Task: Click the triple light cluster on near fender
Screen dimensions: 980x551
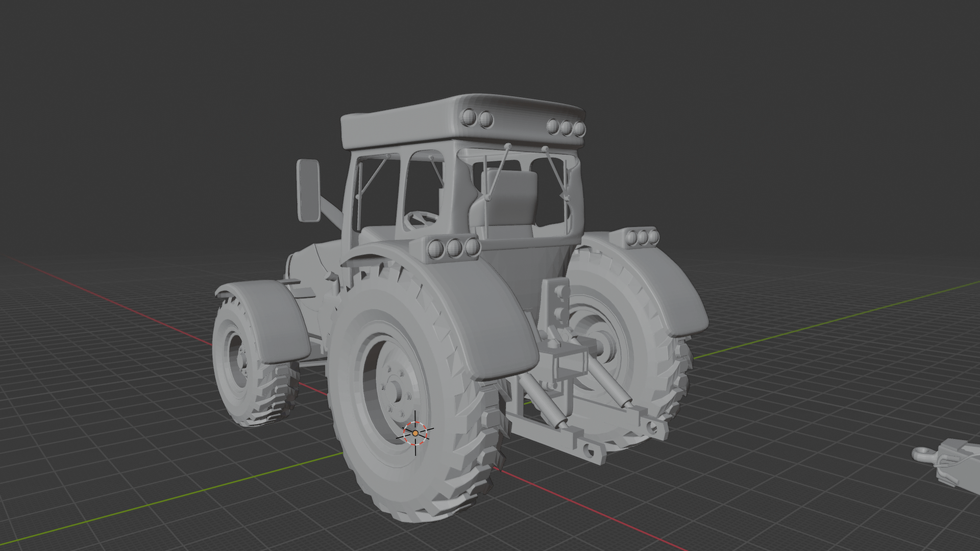Action: tap(453, 248)
